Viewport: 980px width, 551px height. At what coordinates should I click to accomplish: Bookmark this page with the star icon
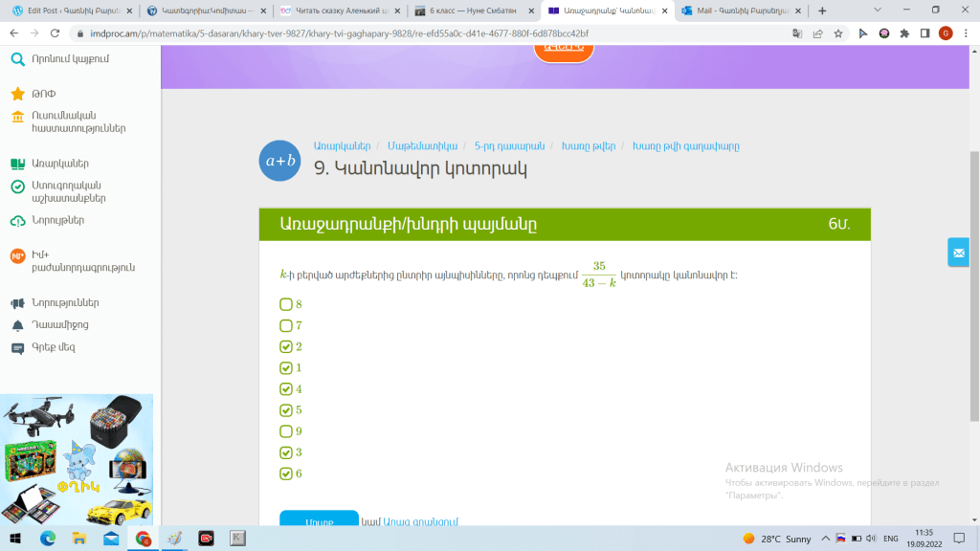(x=838, y=33)
